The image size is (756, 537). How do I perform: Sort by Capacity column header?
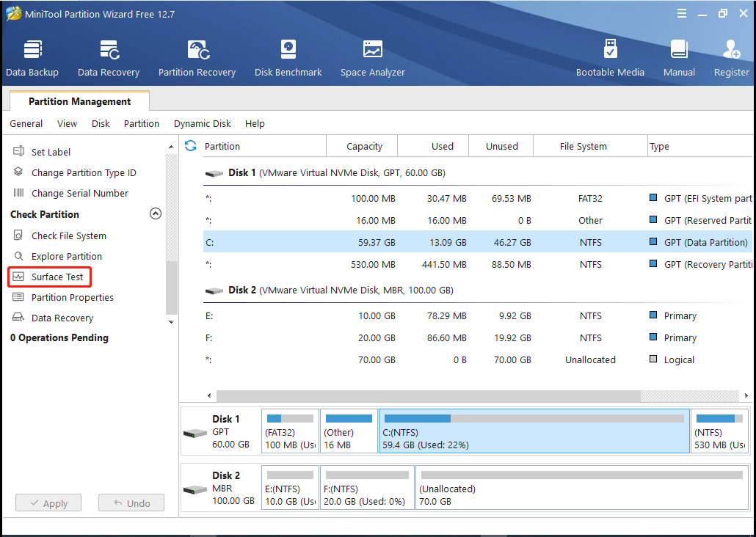point(362,146)
